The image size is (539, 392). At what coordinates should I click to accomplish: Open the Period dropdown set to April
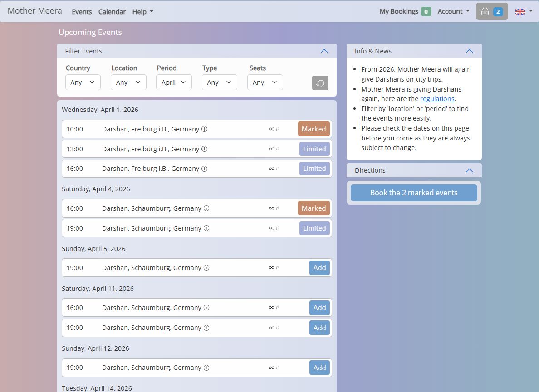tap(174, 82)
